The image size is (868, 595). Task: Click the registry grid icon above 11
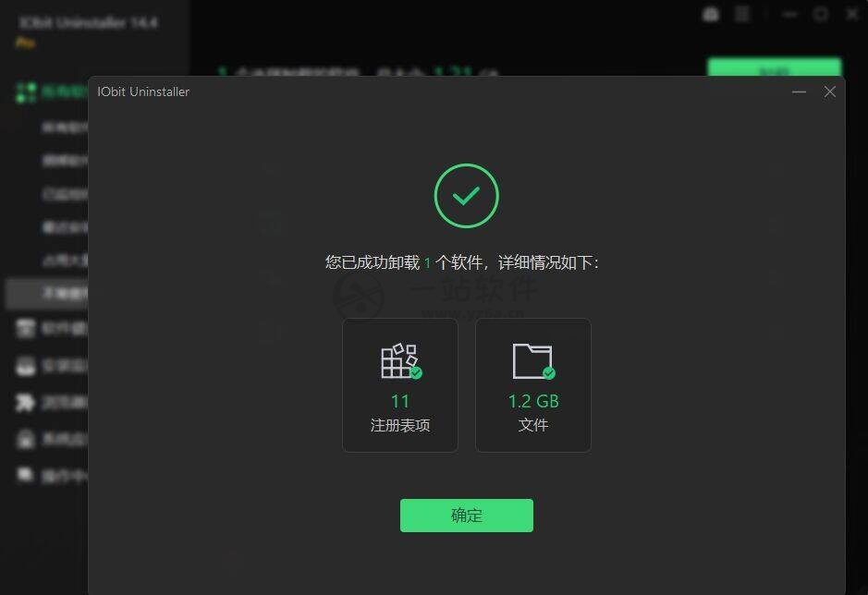pyautogui.click(x=401, y=361)
